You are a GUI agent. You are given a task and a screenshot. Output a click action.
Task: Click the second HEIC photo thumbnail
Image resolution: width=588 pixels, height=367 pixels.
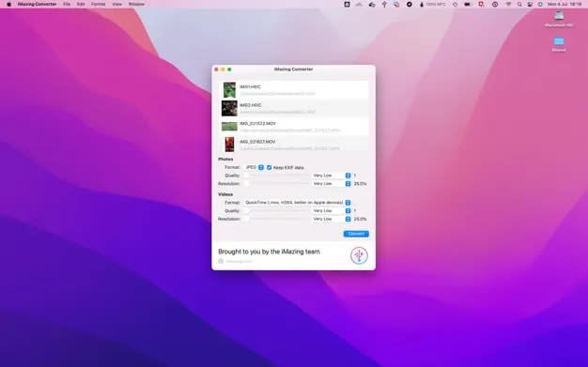(x=229, y=108)
